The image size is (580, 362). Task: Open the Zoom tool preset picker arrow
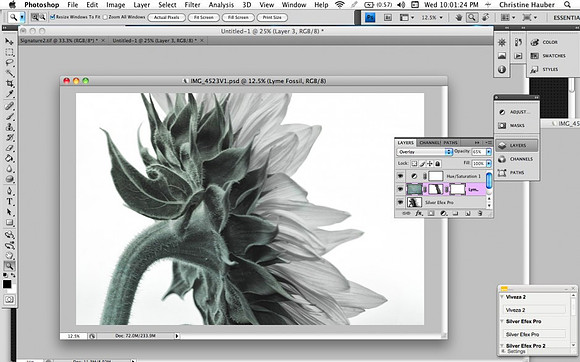click(x=22, y=17)
